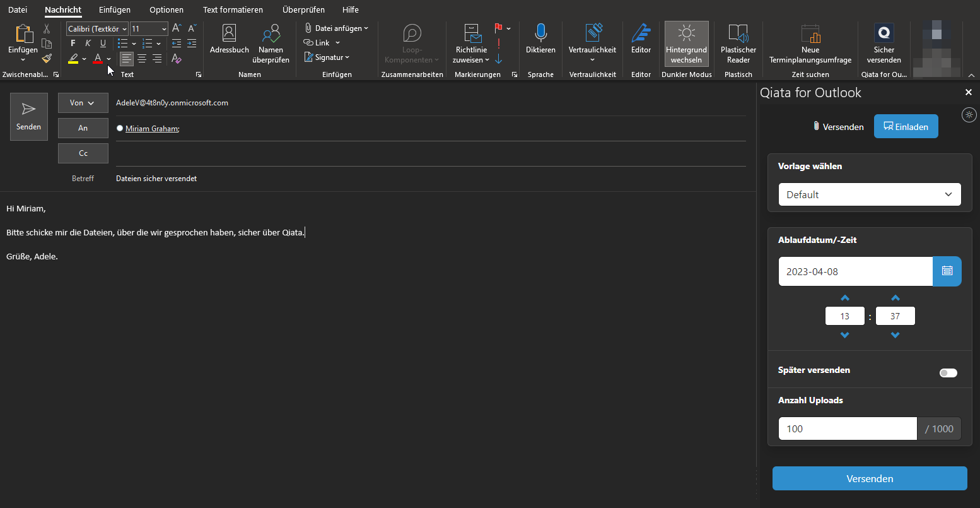Toggle the Später versenden switch
This screenshot has width=980, height=508.
[948, 373]
